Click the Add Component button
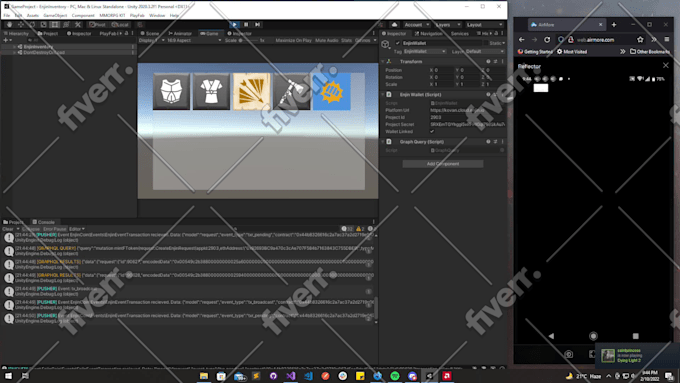The image size is (680, 383). click(443, 164)
